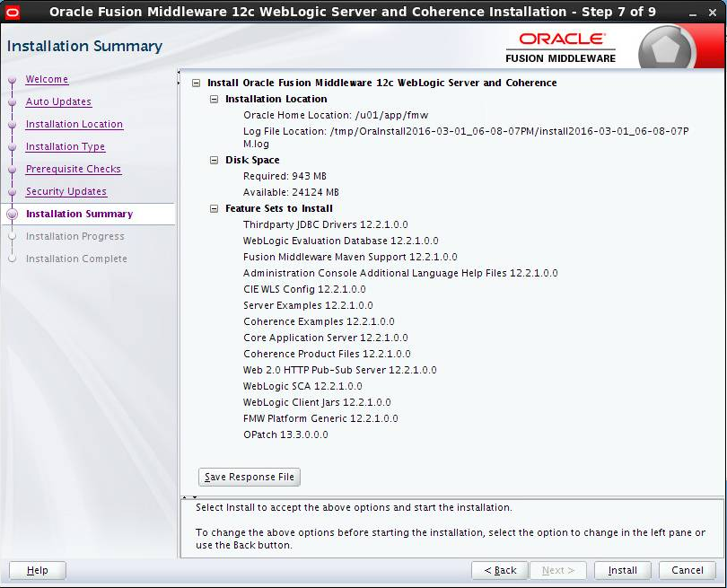The width and height of the screenshot is (727, 588).
Task: Close the installer window
Action: pos(713,13)
